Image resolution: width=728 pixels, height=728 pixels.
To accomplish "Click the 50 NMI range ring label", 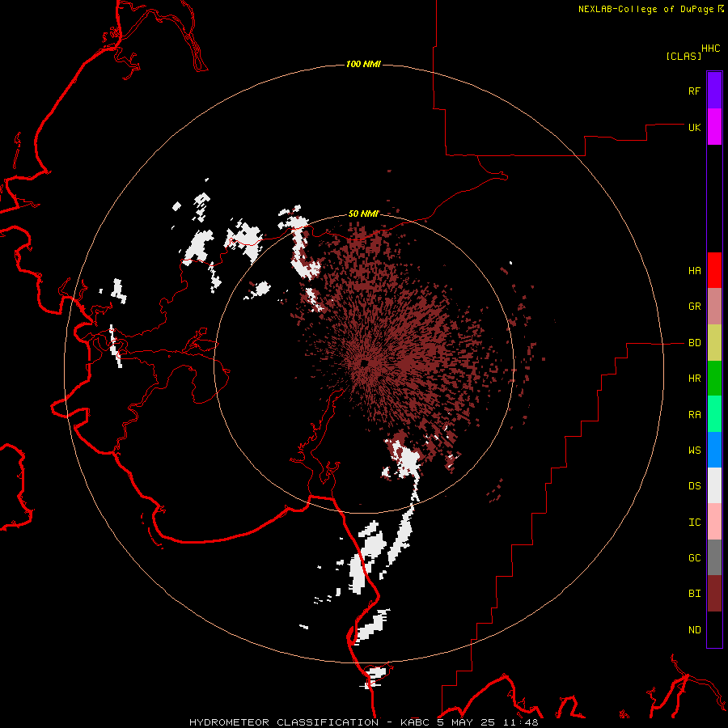I will click(363, 214).
